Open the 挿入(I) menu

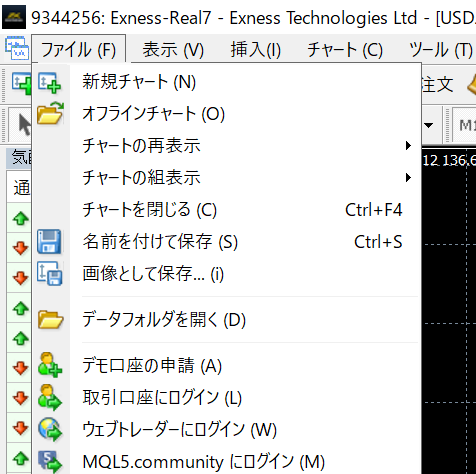tap(256, 50)
